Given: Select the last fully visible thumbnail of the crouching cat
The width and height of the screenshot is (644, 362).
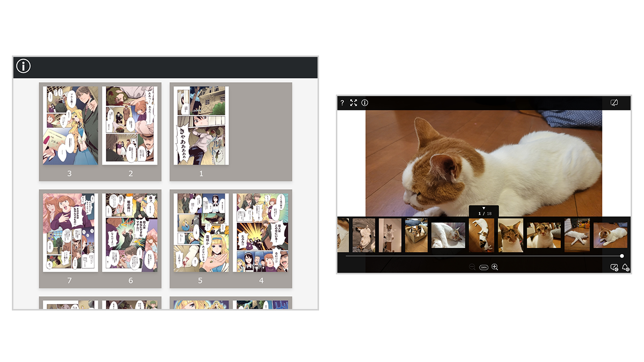Looking at the screenshot, I should (x=610, y=235).
